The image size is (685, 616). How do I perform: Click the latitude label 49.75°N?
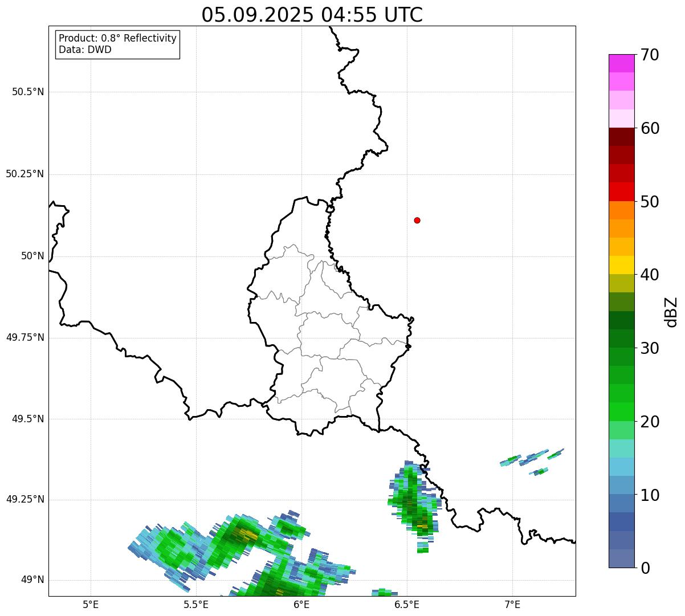25,337
